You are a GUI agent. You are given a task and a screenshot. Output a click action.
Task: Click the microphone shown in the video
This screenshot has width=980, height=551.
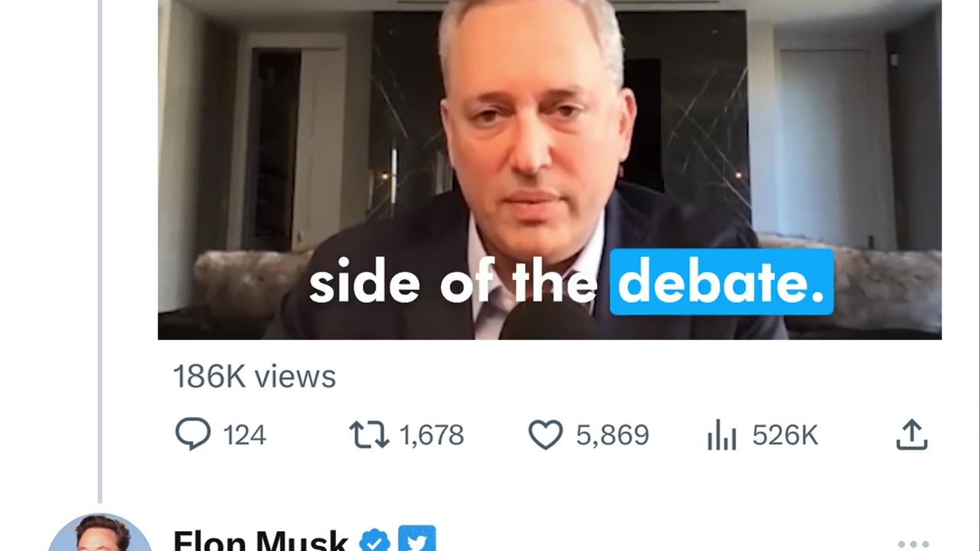(547, 321)
